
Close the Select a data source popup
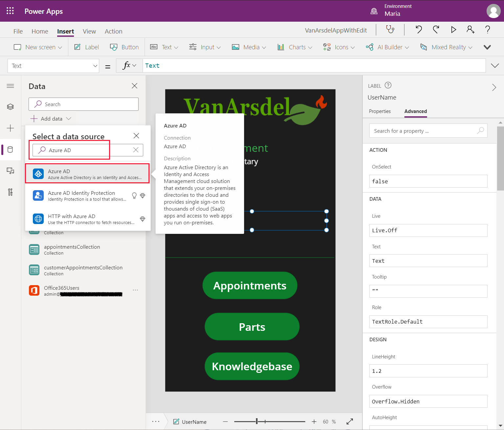coord(136,136)
